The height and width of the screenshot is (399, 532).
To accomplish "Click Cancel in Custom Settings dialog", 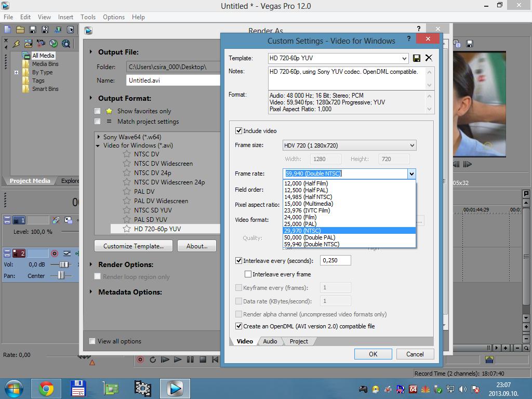I will point(415,354).
